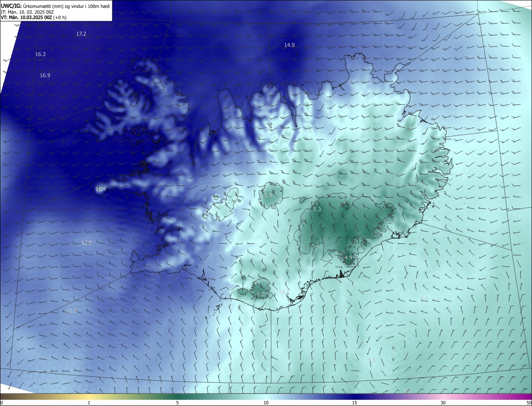Click the 14.9 value label north of Iceland
532x406 pixels.
289,45
